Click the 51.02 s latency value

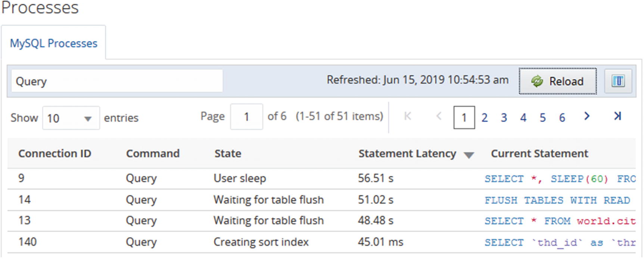(376, 200)
